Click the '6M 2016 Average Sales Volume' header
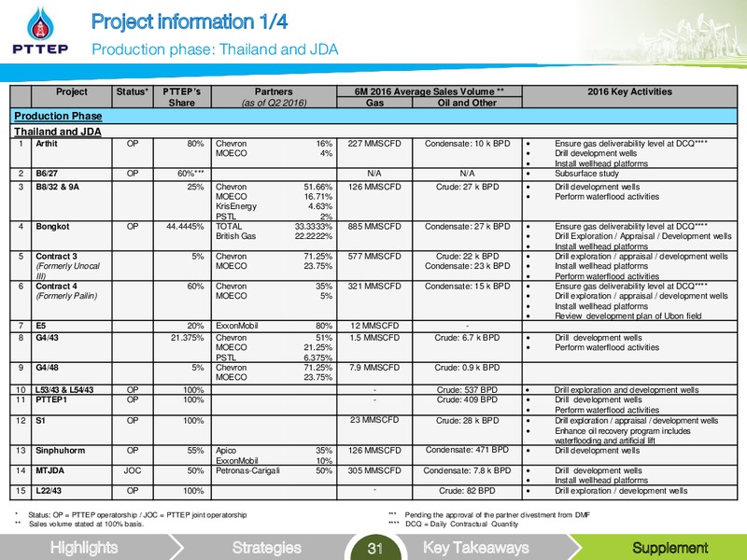The width and height of the screenshot is (747, 560). (430, 91)
